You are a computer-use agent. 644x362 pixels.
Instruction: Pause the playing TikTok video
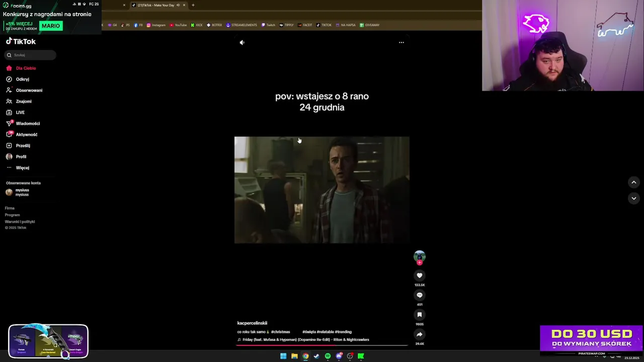point(322,190)
